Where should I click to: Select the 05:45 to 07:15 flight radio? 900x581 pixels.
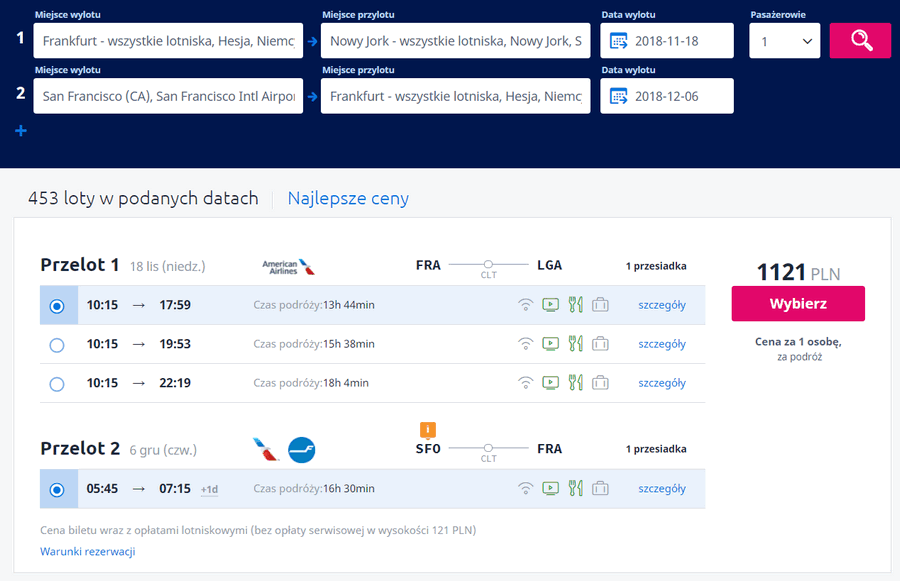pyautogui.click(x=57, y=490)
